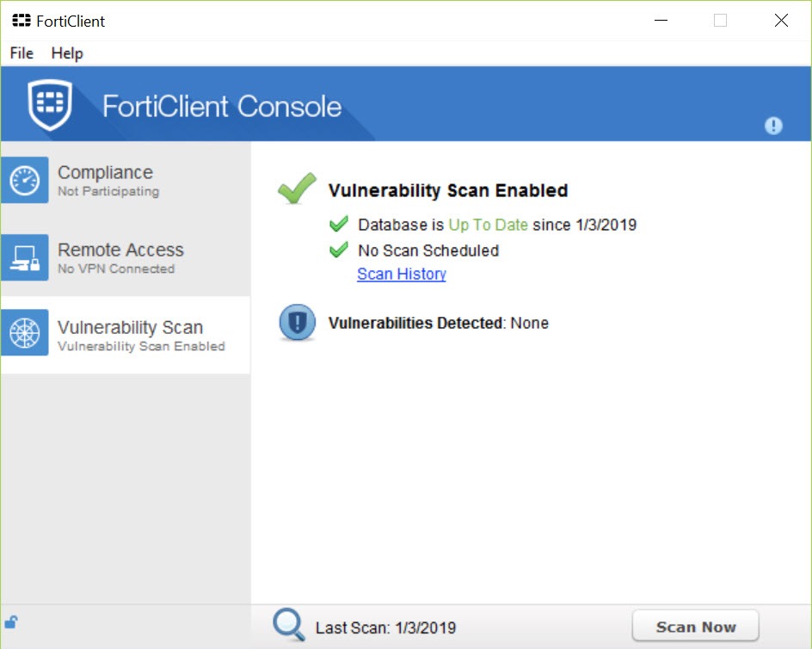Click the Remote Access computer icon
The height and width of the screenshot is (649, 812).
tap(24, 257)
